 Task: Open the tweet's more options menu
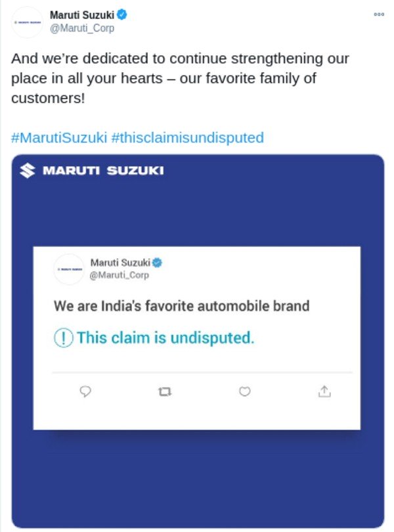(378, 14)
